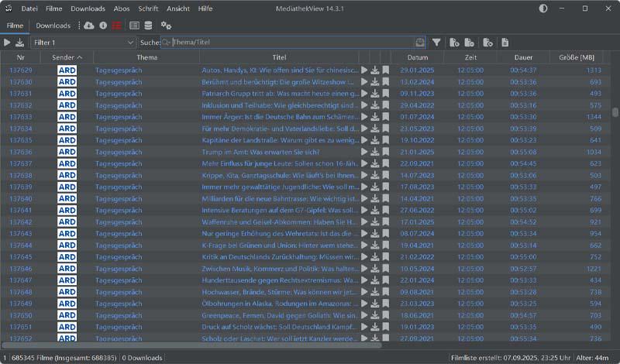
Task: Toggle bookmark on row 137642
Action: point(385,222)
